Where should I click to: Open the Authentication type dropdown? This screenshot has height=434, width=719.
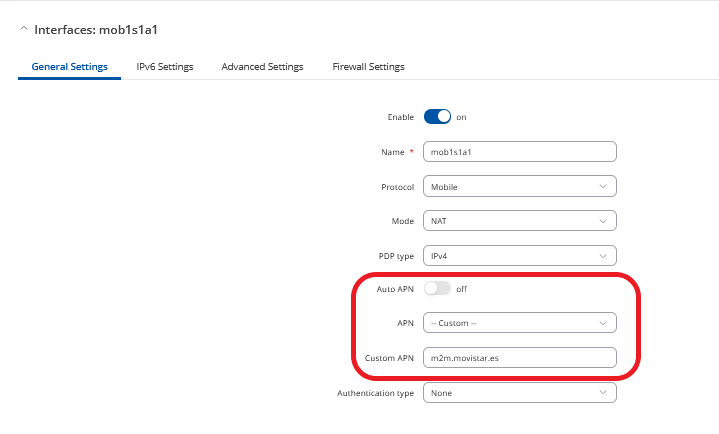point(519,393)
